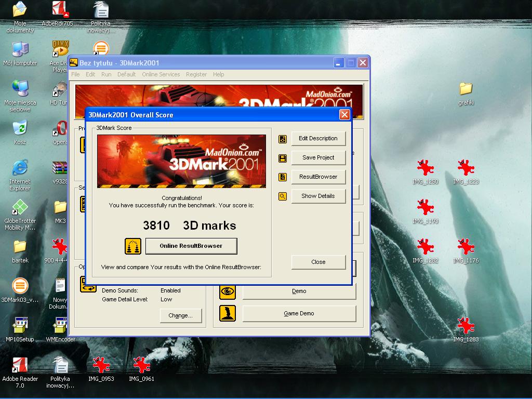Open Mój komputer desktop icon
The width and height of the screenshot is (532, 399).
[x=20, y=54]
